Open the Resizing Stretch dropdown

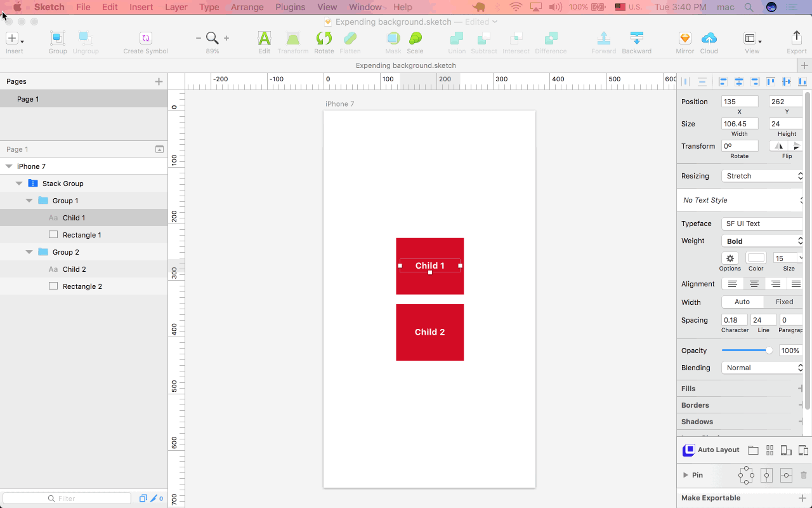coord(763,176)
